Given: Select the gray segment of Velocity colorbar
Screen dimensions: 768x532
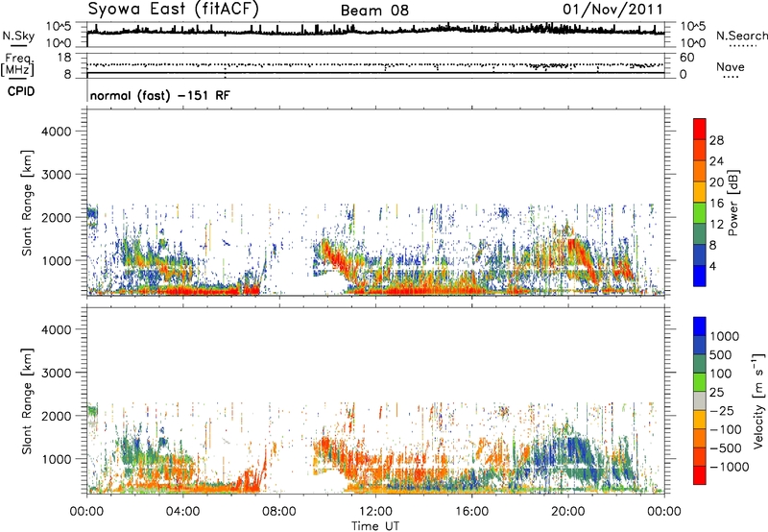Looking at the screenshot, I should [701, 393].
